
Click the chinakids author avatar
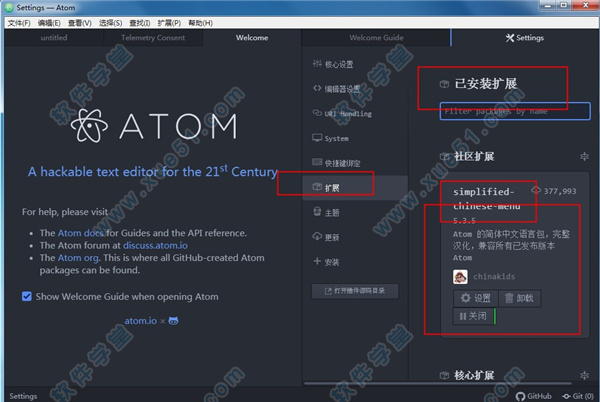pyautogui.click(x=460, y=277)
